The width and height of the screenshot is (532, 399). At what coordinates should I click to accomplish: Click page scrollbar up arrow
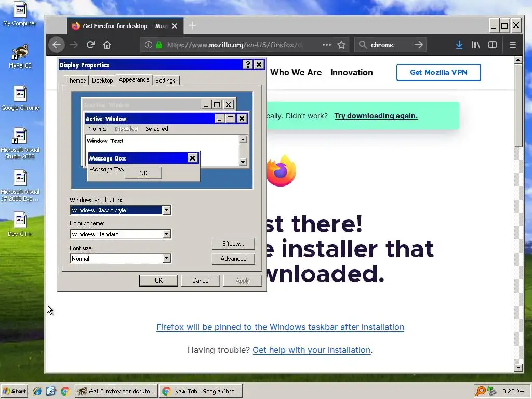click(518, 60)
